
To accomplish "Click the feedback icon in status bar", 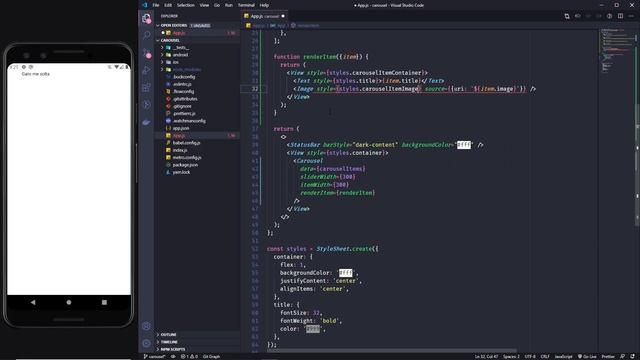I will (622, 356).
